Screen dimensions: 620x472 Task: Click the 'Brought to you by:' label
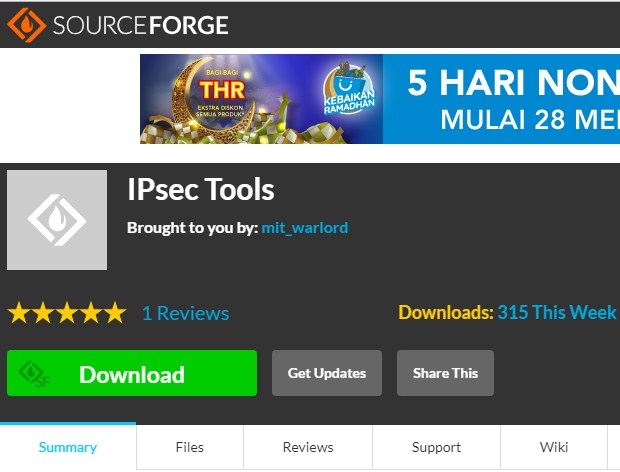(x=193, y=228)
